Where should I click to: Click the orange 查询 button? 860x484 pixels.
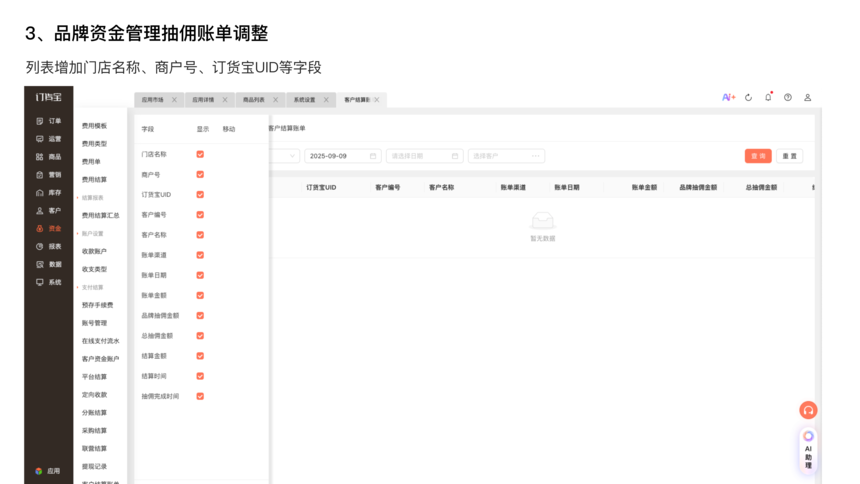click(x=758, y=156)
